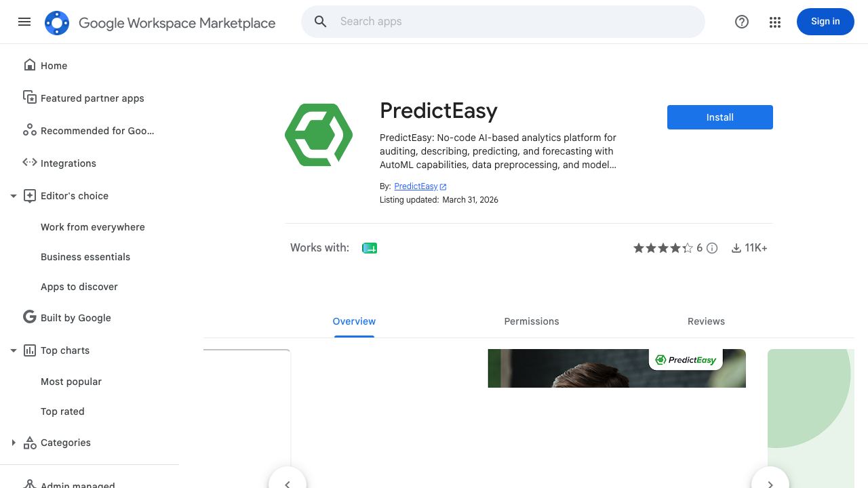Open the PredictEasy screenshot thumbnail

pyautogui.click(x=616, y=368)
